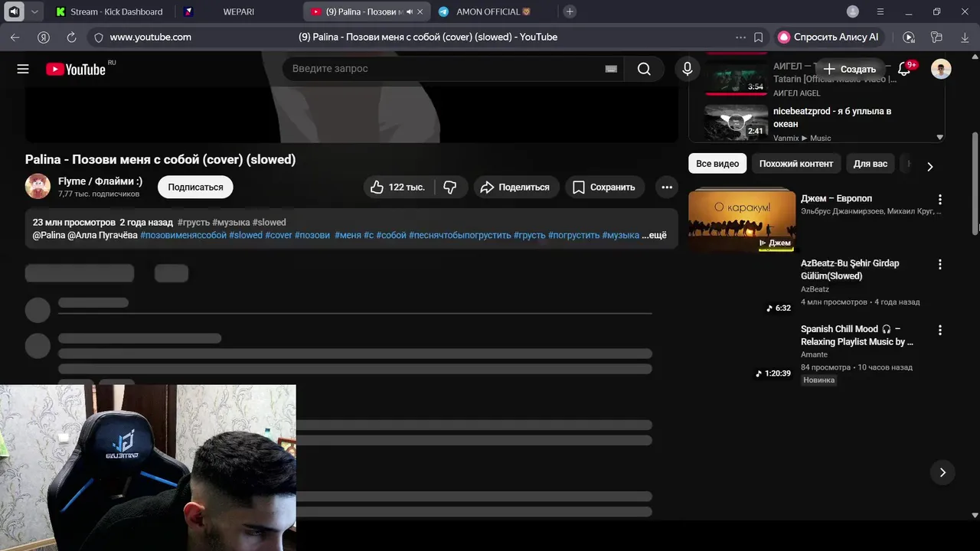Go back with browser back arrow
This screenshot has height=551, width=980.
tap(15, 37)
